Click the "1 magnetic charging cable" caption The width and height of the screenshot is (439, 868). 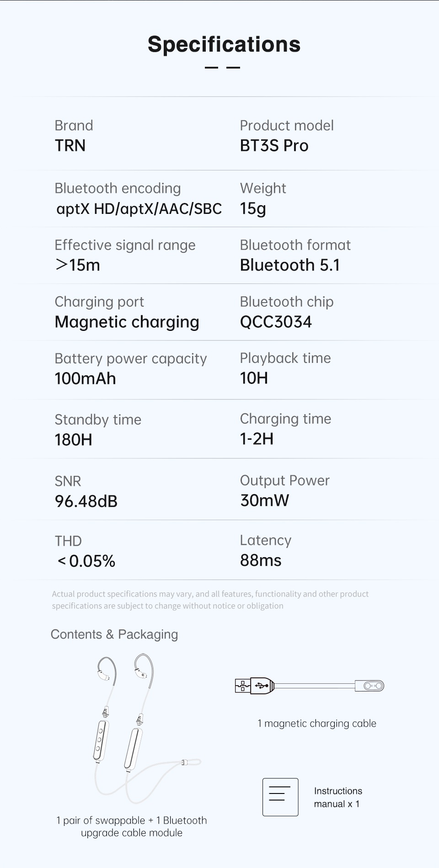tap(317, 724)
